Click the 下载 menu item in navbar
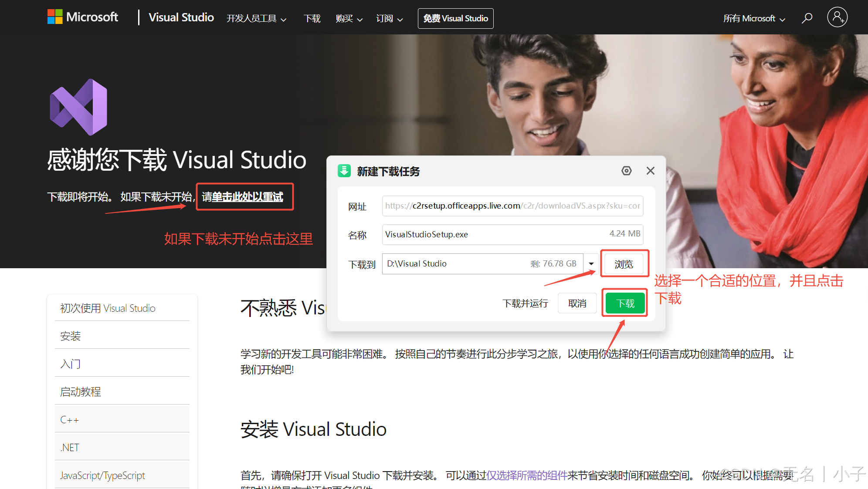Viewport: 868px width, 489px height. (312, 18)
